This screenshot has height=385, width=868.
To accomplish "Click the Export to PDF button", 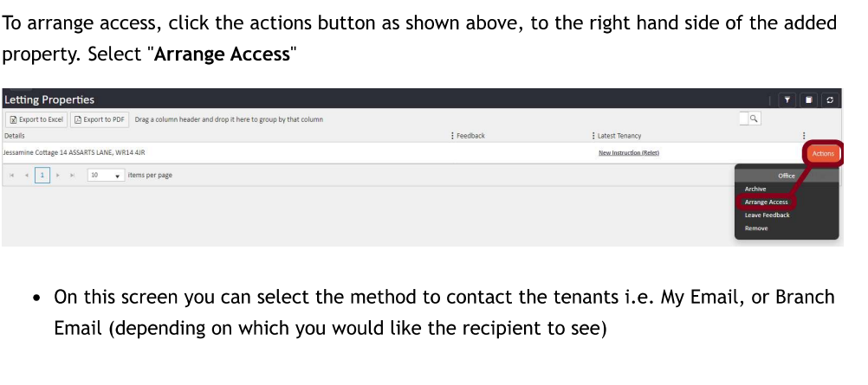I will (100, 119).
